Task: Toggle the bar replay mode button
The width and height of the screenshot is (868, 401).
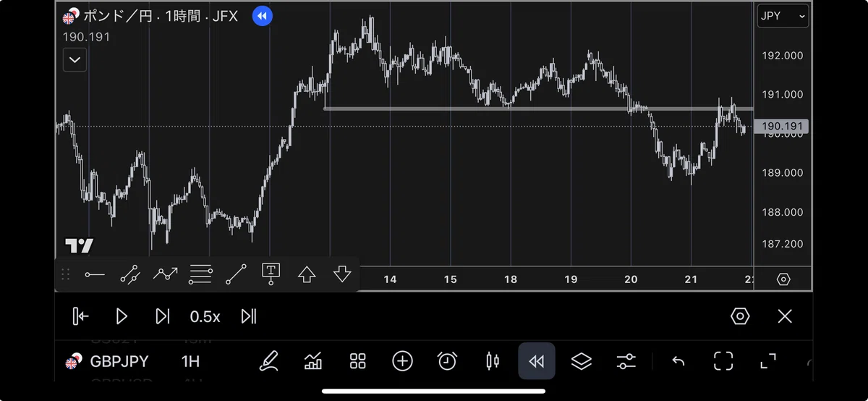Action: [x=537, y=360]
